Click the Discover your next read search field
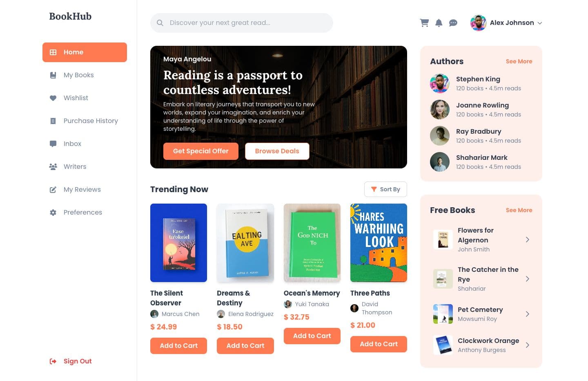Screen dimensions: 588x381 (x=242, y=23)
